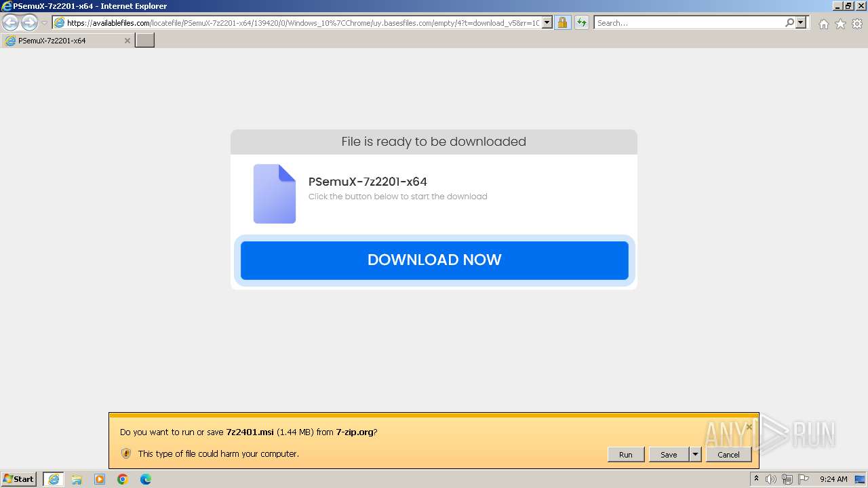Viewport: 868px width, 488px height.
Task: Launch Microsoft Edge from taskbar
Action: (146, 479)
